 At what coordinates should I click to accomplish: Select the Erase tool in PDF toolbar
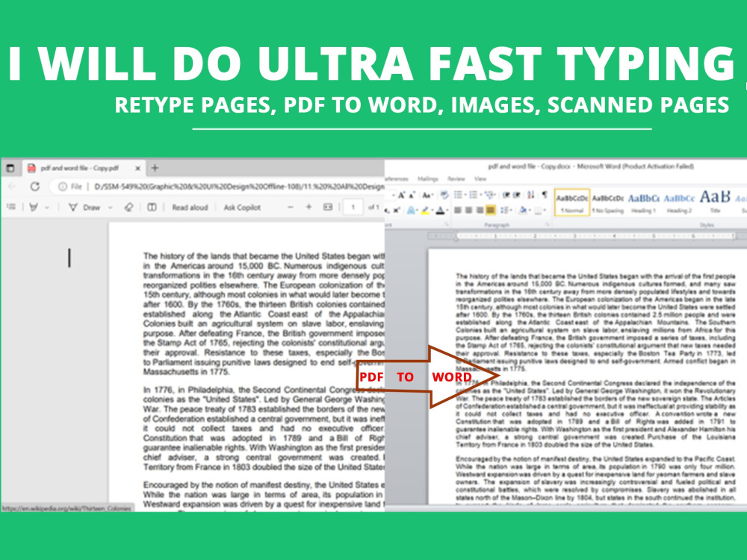point(128,207)
